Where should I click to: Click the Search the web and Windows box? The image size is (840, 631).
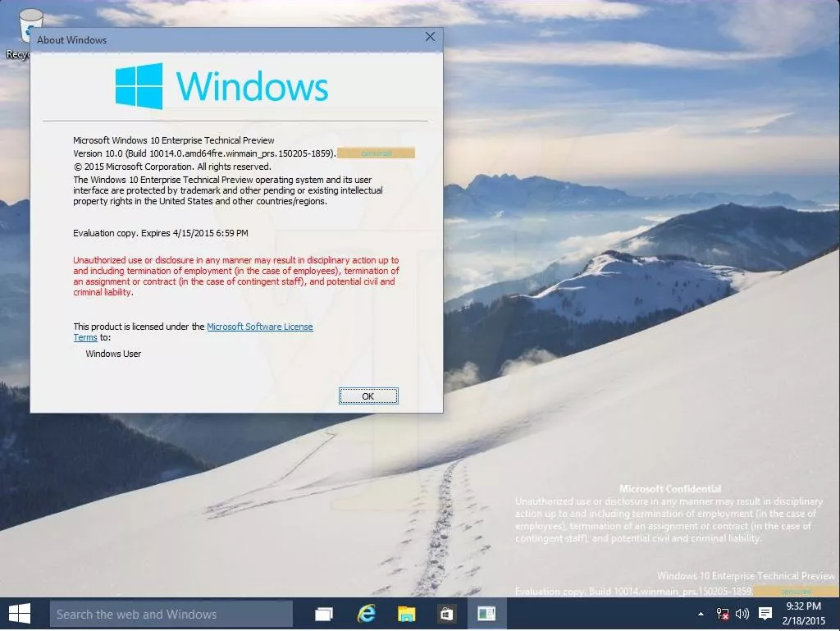click(171, 614)
